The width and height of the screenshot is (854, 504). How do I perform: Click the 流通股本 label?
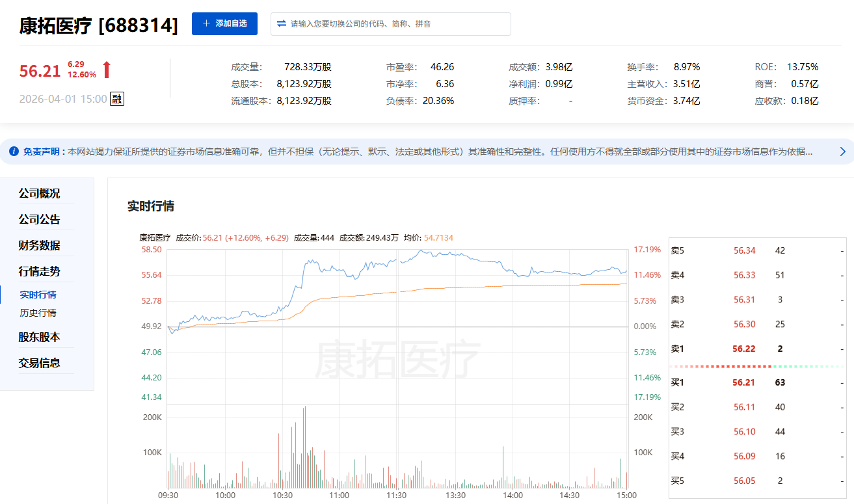click(x=252, y=101)
